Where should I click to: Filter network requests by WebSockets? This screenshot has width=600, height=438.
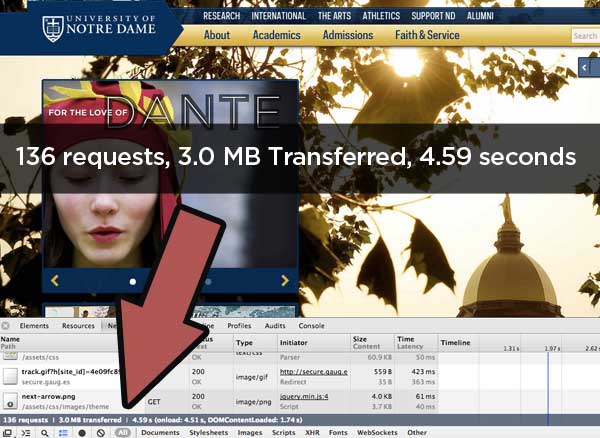pyautogui.click(x=377, y=433)
